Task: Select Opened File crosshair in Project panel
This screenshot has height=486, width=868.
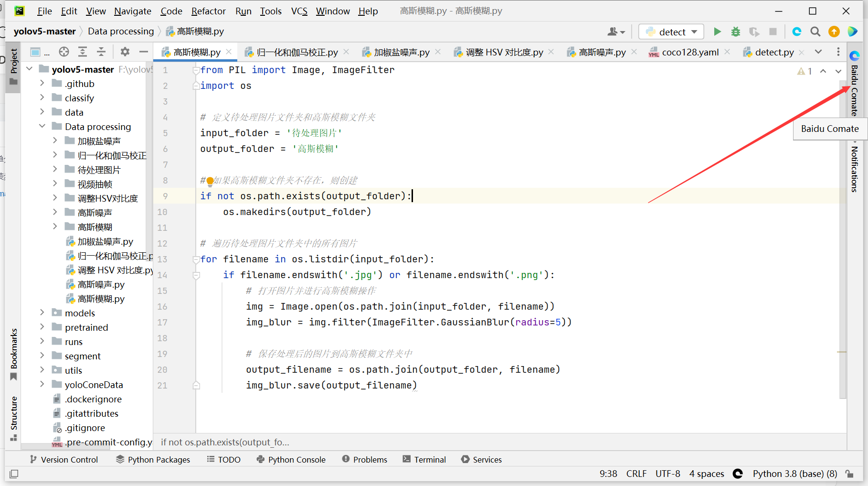Action: (x=64, y=52)
